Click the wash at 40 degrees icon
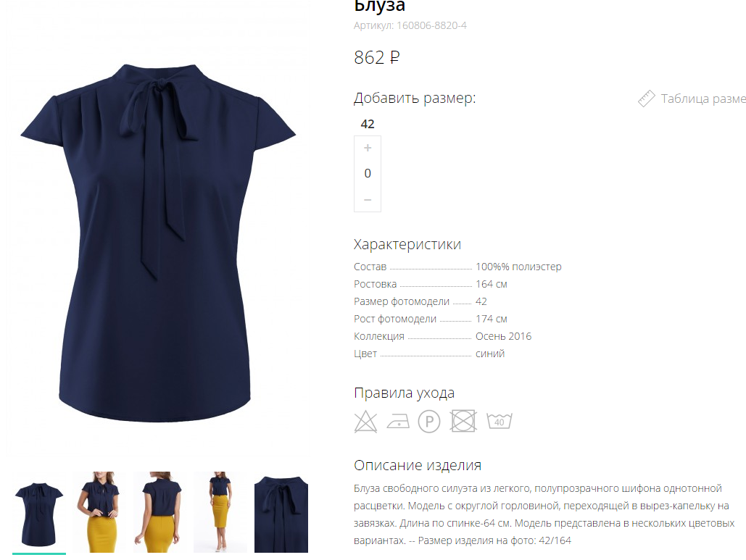 click(x=499, y=421)
